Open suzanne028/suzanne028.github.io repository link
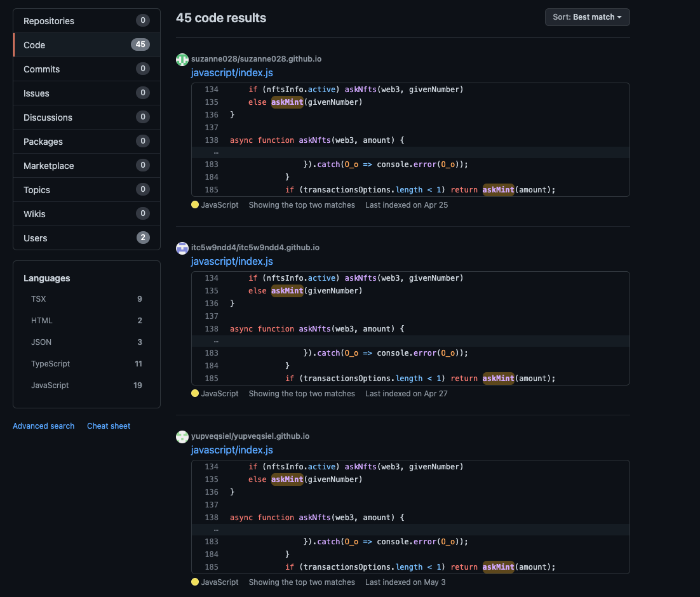Viewport: 700px width, 597px height. tap(256, 58)
